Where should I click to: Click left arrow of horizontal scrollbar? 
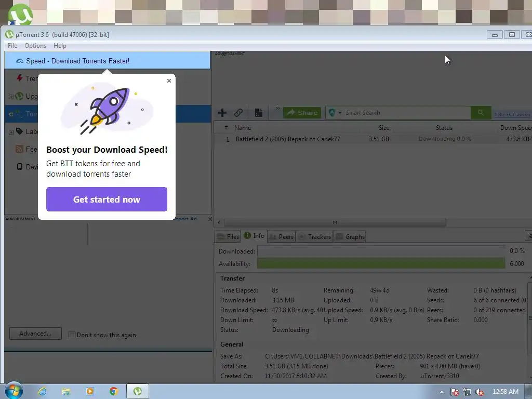[x=219, y=222]
